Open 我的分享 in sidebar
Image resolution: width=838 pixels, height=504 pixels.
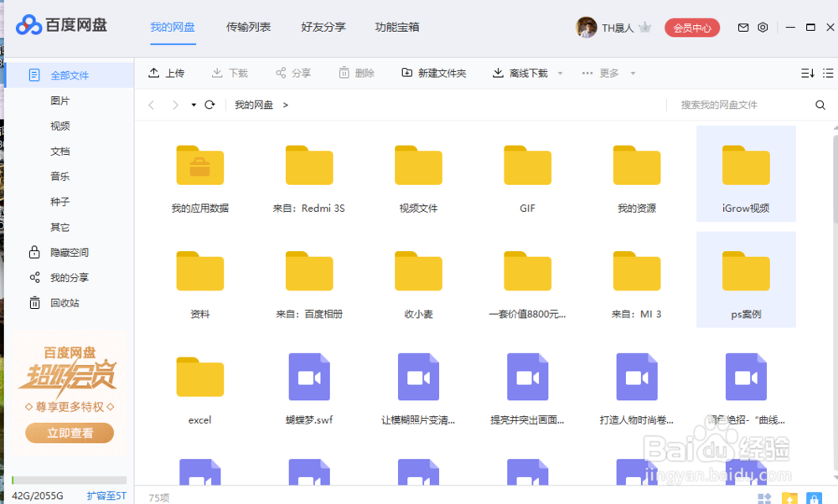pos(59,278)
